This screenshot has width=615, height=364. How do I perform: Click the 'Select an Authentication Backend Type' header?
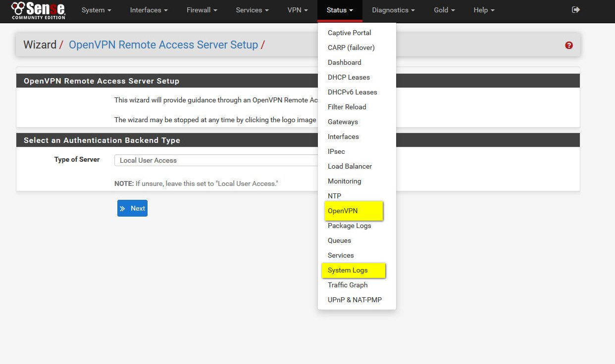click(102, 140)
